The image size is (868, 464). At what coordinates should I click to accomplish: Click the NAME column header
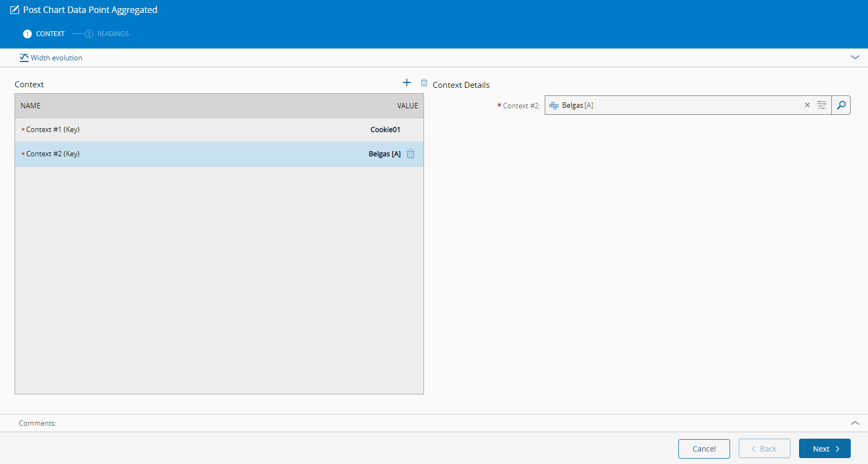coord(31,106)
